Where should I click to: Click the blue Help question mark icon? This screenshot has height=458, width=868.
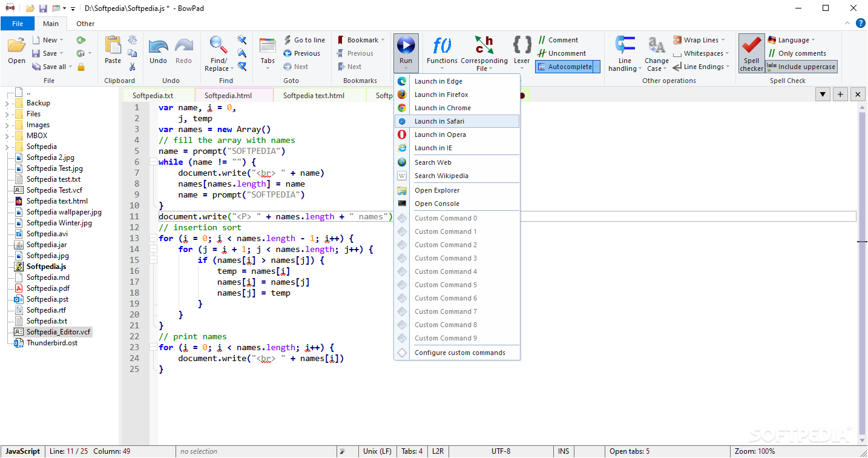[x=861, y=24]
